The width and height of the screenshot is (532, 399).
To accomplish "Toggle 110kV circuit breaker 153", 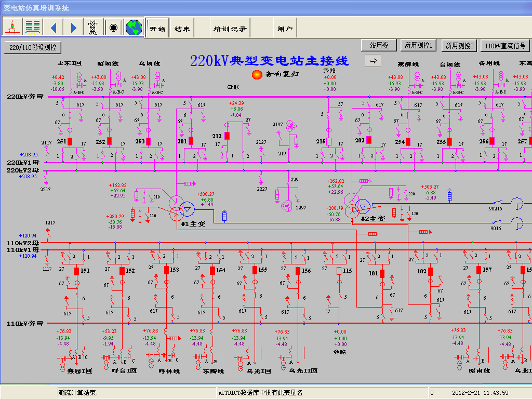I will (166, 270).
